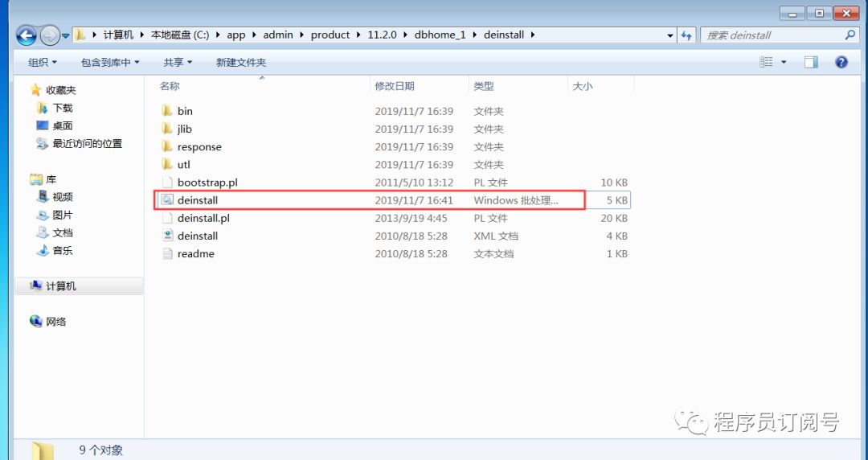Click the XML 文档 type cell
The image size is (868, 460).
tap(496, 236)
